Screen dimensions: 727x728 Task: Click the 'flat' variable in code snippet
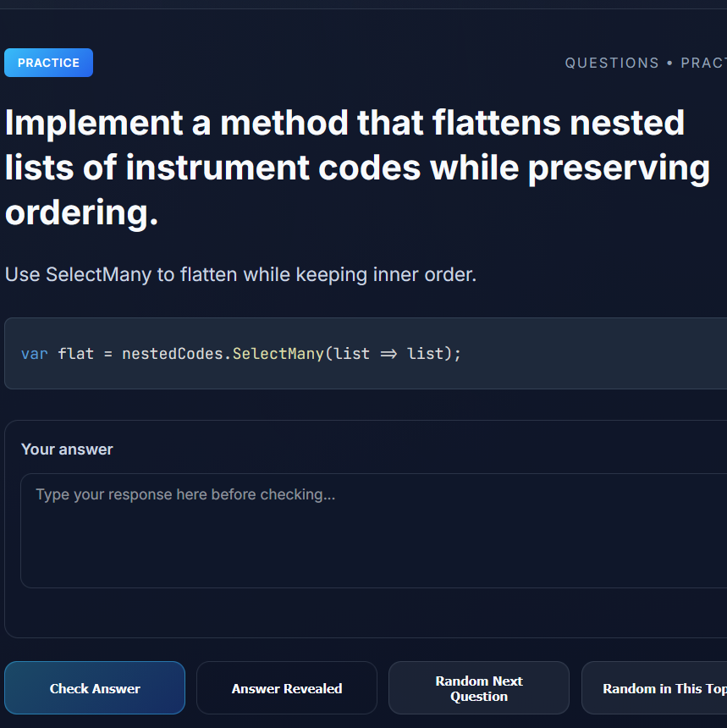point(76,353)
